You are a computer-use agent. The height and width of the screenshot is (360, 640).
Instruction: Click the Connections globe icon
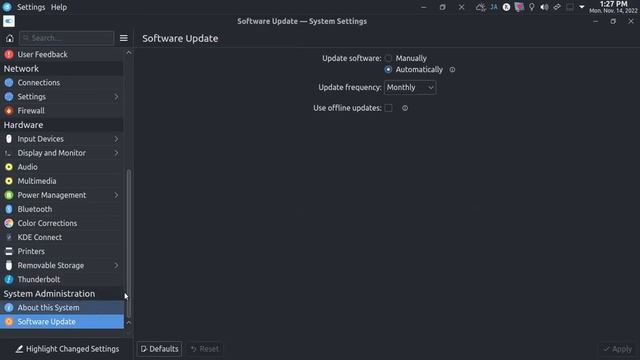[x=9, y=82]
